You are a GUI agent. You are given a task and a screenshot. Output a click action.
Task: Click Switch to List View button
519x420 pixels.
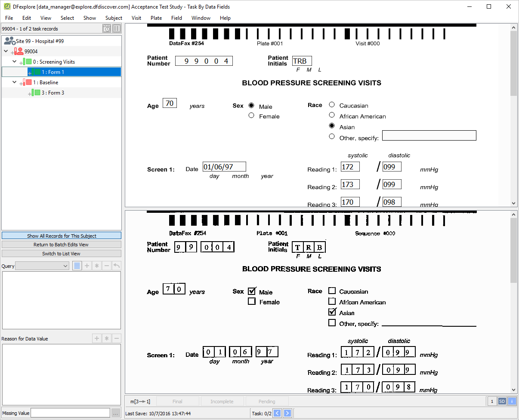[62, 254]
